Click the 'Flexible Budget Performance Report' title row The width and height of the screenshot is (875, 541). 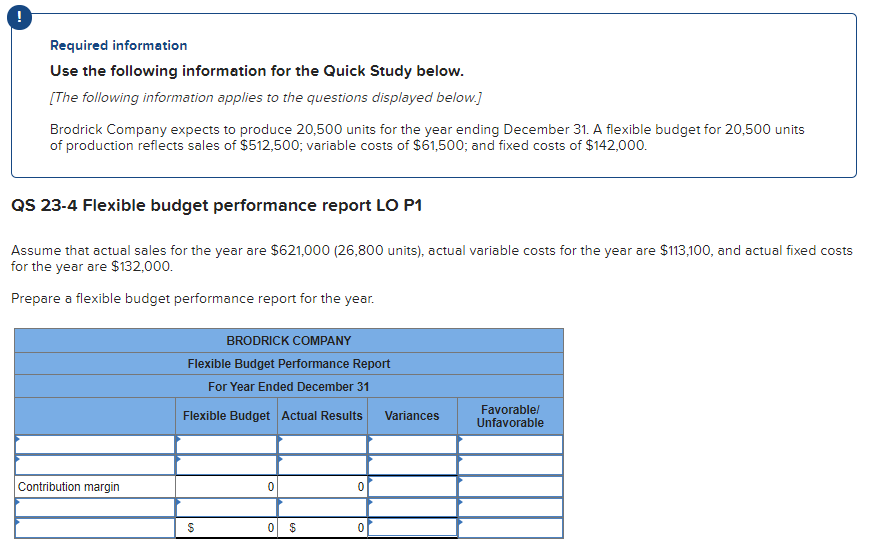[x=289, y=363]
